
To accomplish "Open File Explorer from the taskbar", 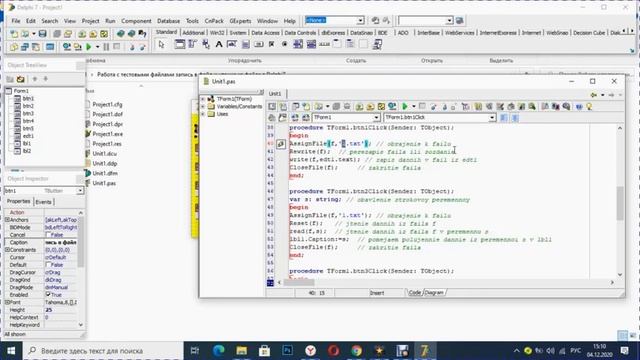I will 242,351.
